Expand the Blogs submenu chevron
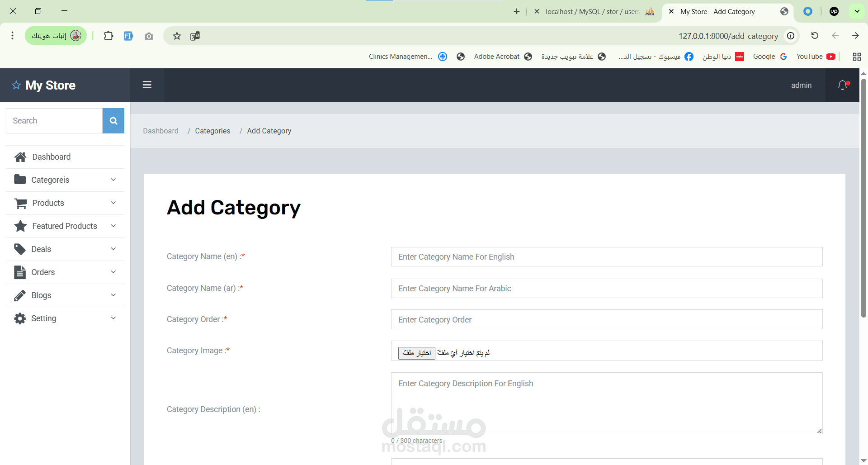868x465 pixels. (x=113, y=295)
